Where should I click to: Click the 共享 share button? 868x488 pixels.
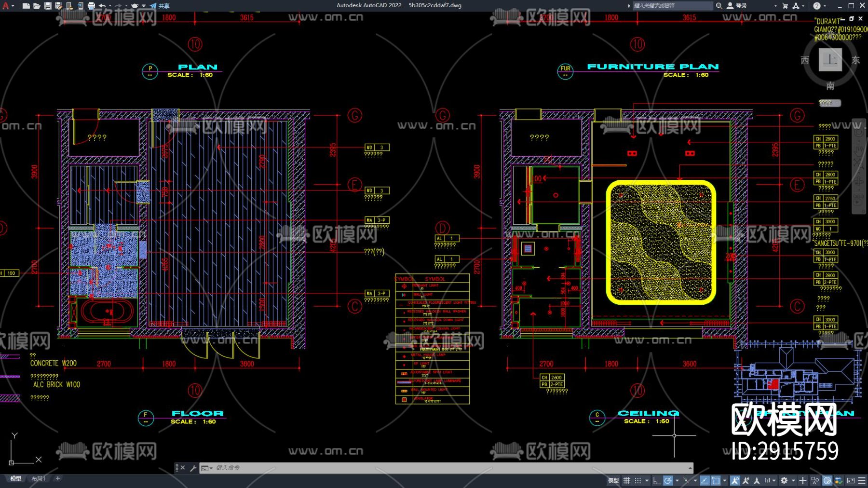(160, 6)
